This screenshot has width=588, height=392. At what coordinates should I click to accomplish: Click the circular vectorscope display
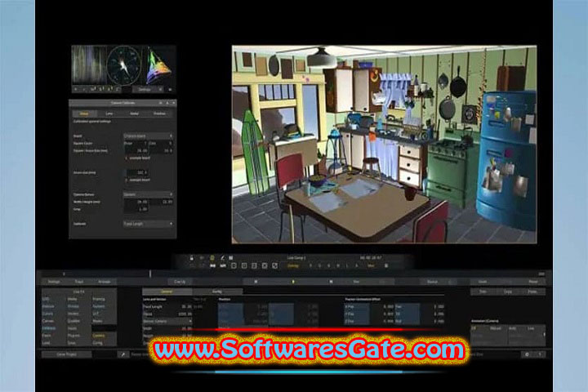pyautogui.click(x=124, y=65)
